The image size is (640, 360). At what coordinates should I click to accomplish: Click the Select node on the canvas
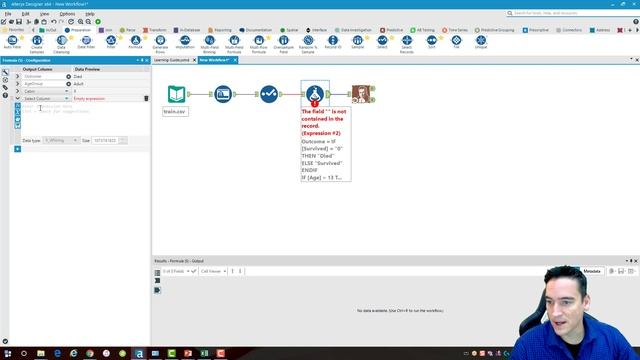click(x=269, y=94)
